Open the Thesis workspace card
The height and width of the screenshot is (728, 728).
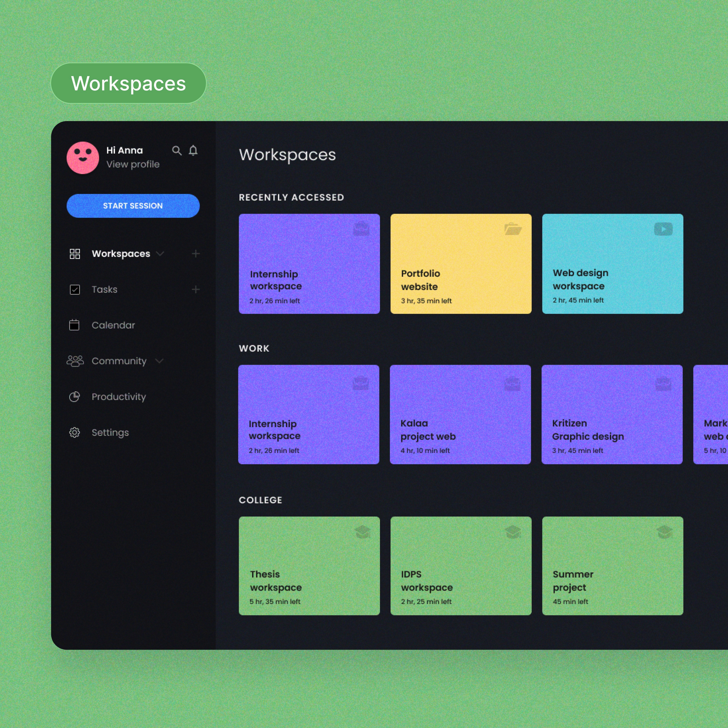point(309,566)
